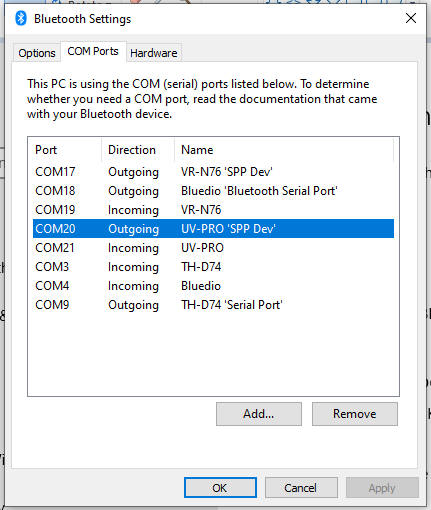Open the Hardware tab

click(x=154, y=53)
